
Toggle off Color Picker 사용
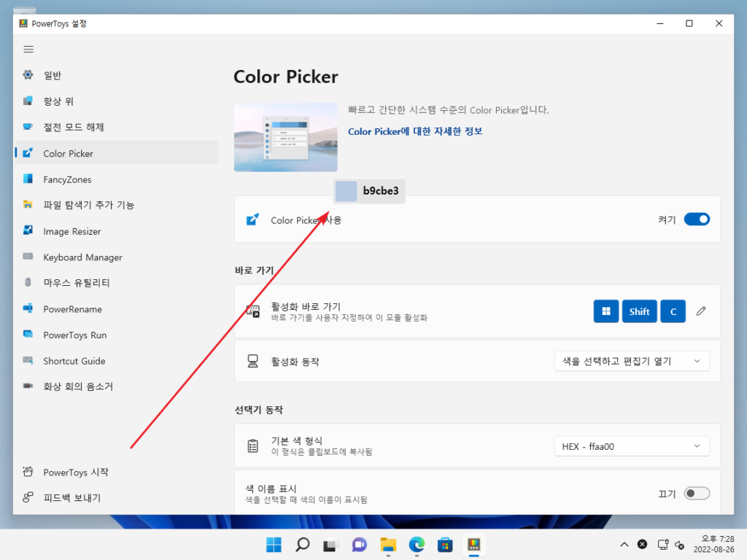coord(697,219)
